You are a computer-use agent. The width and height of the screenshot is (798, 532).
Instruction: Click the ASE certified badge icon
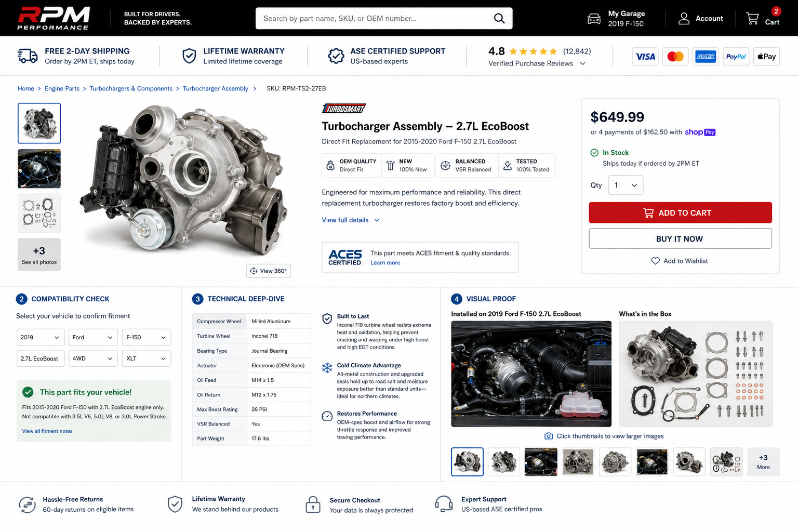[336, 56]
